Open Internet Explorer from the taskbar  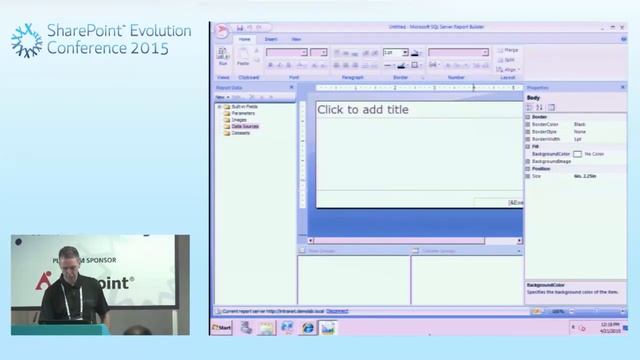[x=308, y=327]
